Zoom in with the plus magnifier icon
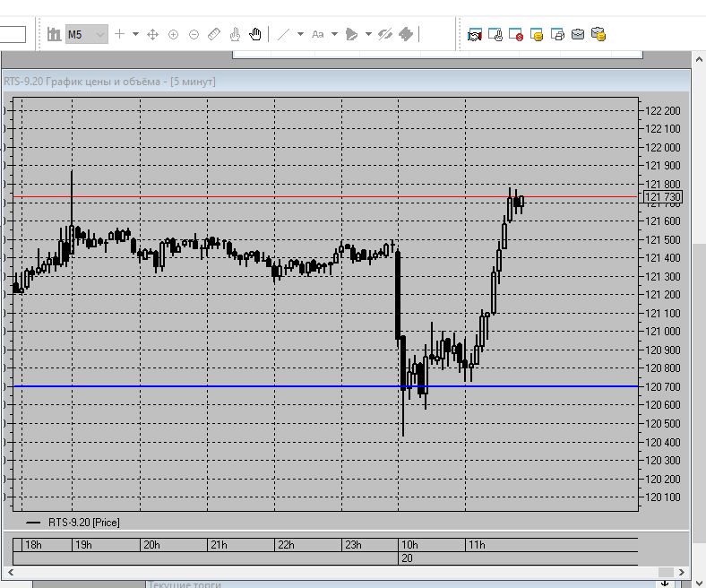This screenshot has height=588, width=706. 173,35
